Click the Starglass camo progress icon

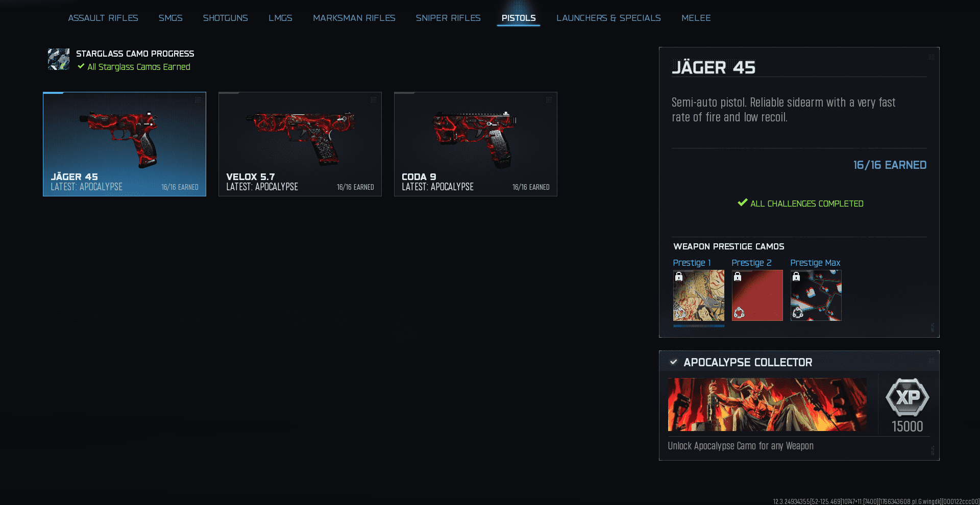pyautogui.click(x=59, y=59)
